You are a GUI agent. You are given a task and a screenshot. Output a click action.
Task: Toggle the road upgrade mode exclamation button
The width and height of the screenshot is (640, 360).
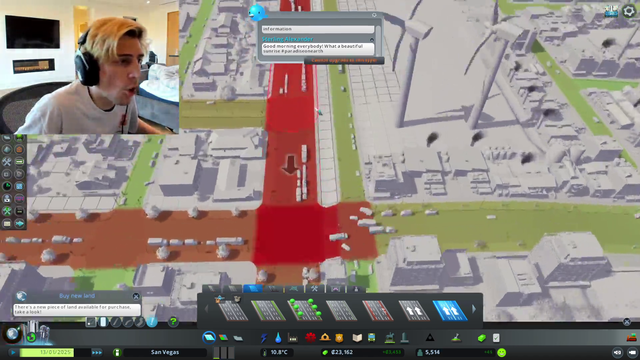152,322
